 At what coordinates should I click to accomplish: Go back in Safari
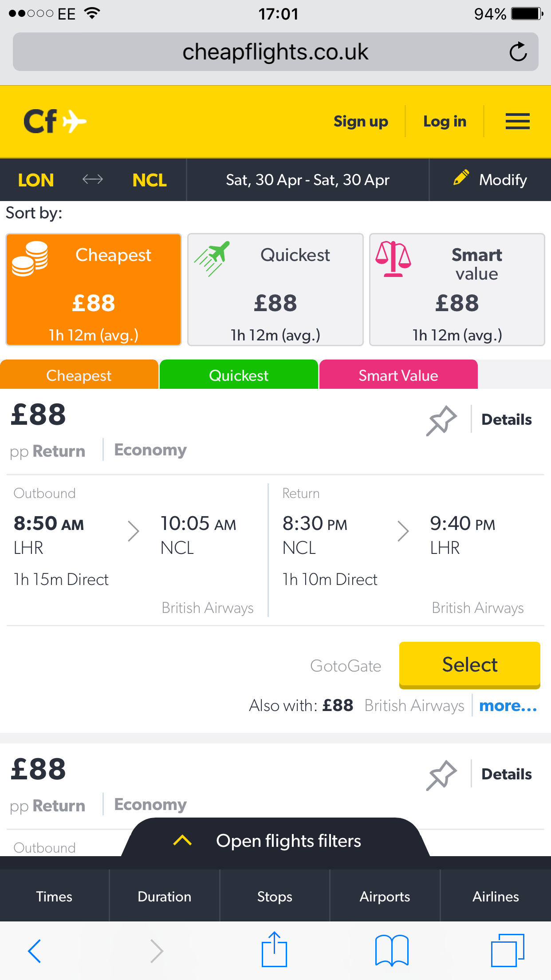pyautogui.click(x=35, y=950)
